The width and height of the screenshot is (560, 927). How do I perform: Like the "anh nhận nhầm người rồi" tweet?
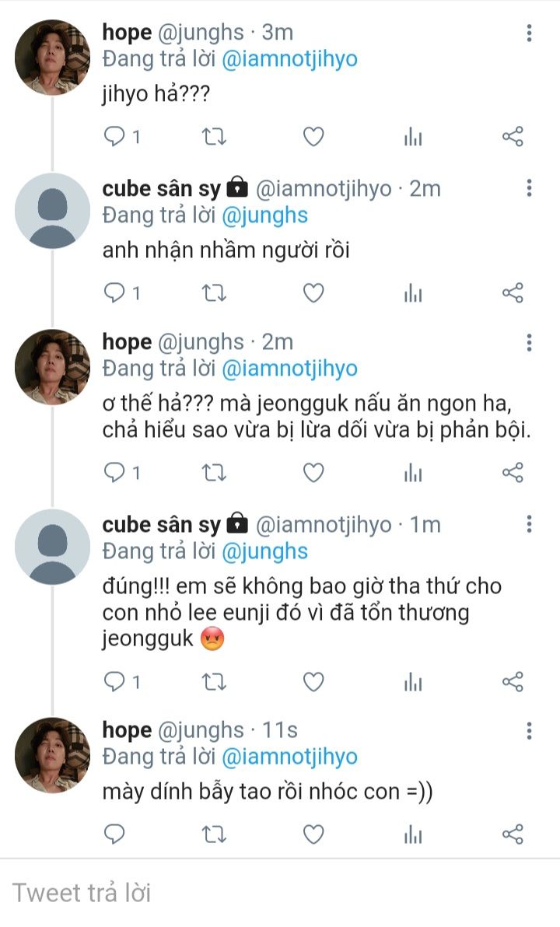click(x=313, y=293)
